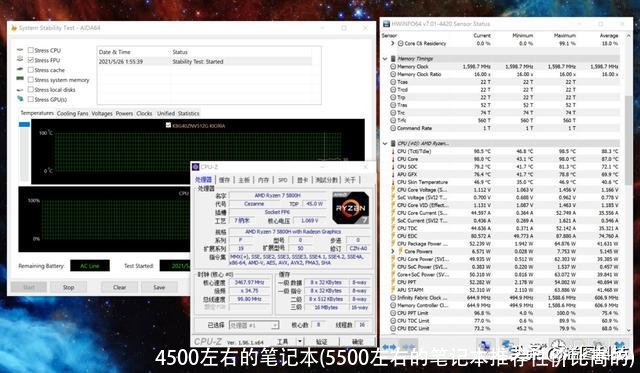Open the Unified tab
The height and width of the screenshot is (373, 640).
point(166,113)
